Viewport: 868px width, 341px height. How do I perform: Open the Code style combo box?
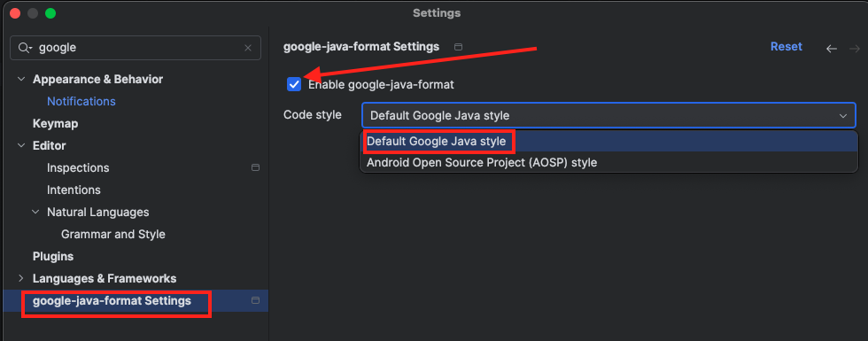(608, 116)
